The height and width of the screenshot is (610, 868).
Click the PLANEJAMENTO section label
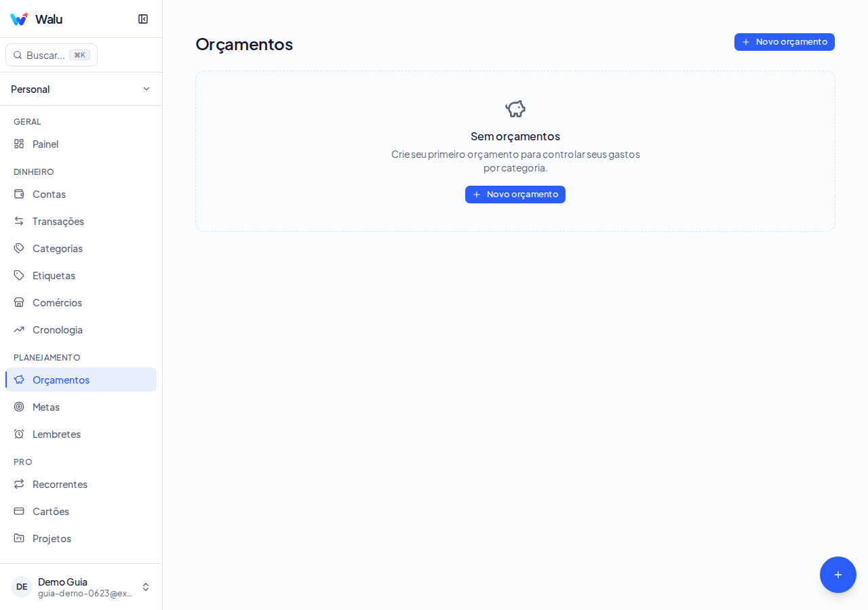pos(47,357)
